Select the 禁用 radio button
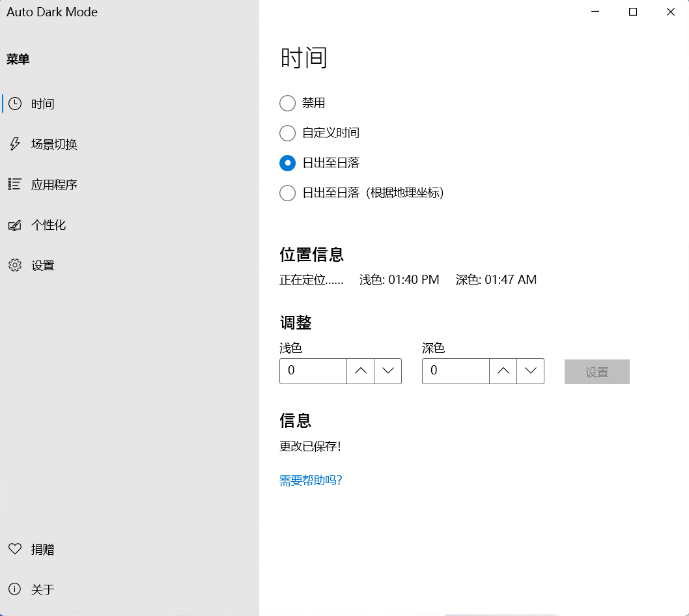This screenshot has width=689, height=616. 287,103
